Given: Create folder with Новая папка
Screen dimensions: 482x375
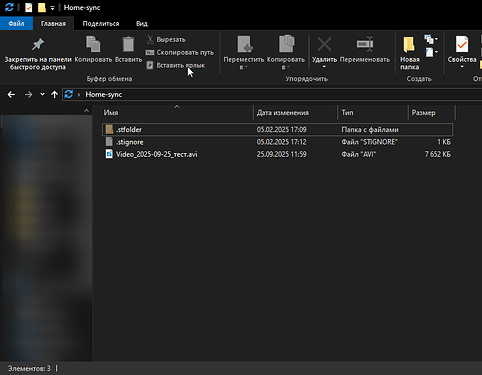Looking at the screenshot, I should (409, 54).
